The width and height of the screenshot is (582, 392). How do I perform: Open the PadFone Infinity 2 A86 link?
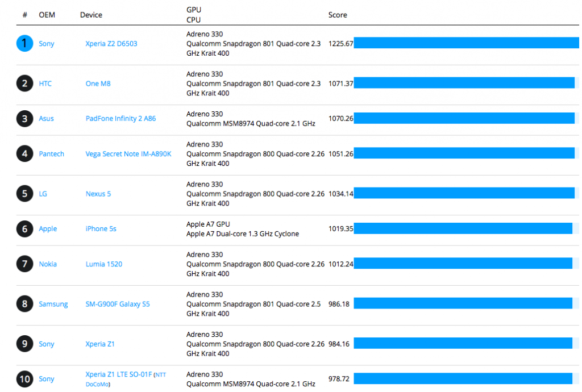pos(120,119)
